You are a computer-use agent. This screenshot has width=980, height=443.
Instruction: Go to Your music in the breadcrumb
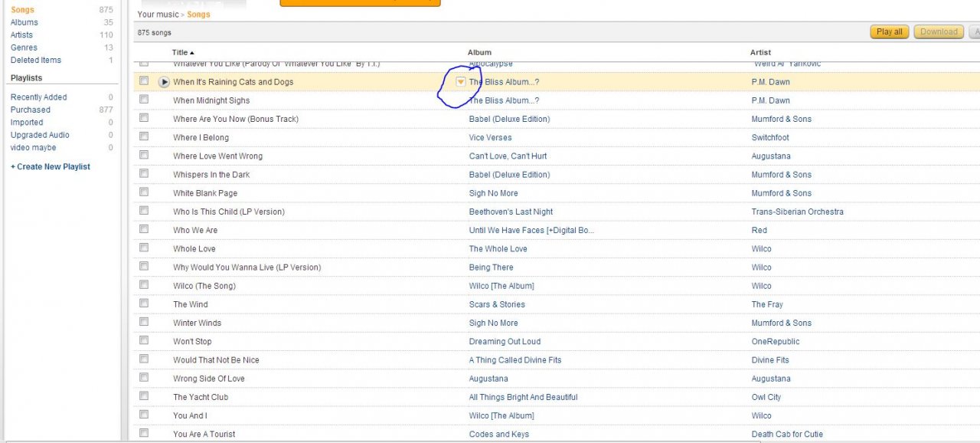158,15
